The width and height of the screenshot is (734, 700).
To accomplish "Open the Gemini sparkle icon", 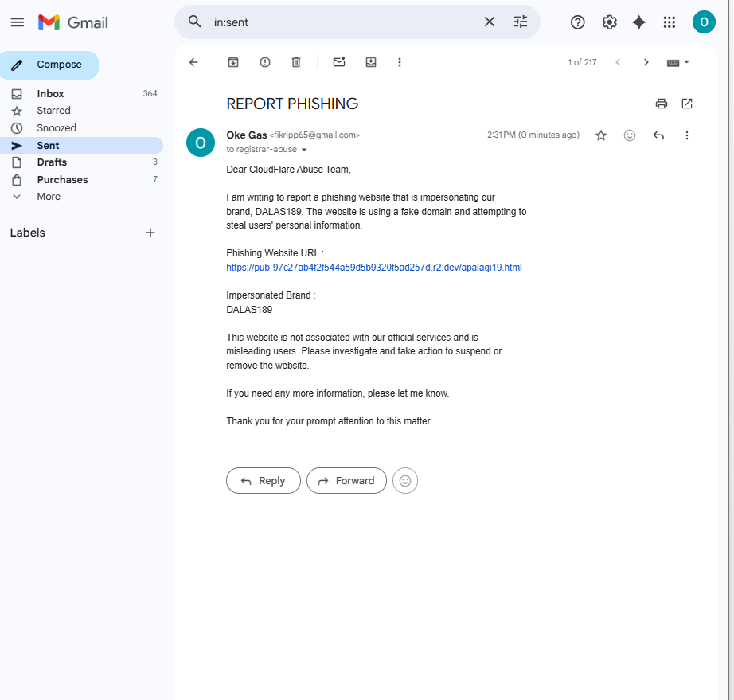I will 639,22.
